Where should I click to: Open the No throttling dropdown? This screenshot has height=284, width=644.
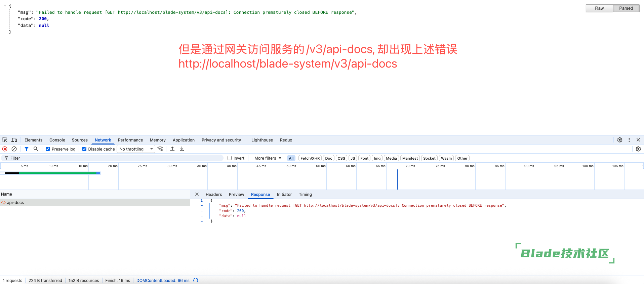[x=136, y=149]
